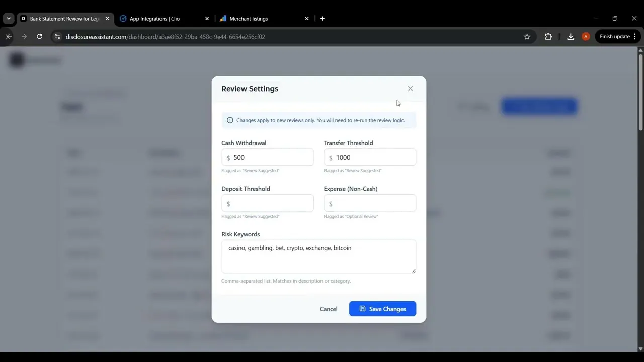
Task: Click the Finish update button
Action: tap(618, 37)
